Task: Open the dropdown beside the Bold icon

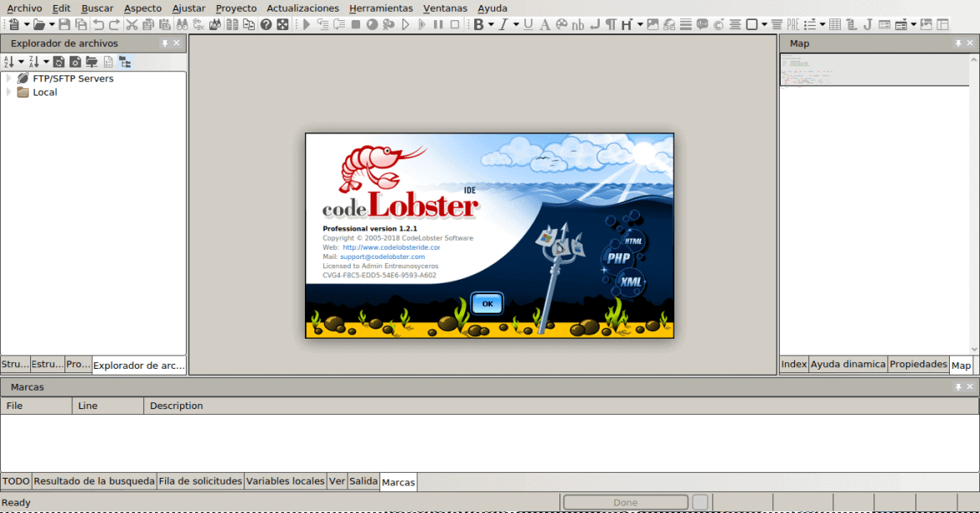Action: tap(491, 24)
